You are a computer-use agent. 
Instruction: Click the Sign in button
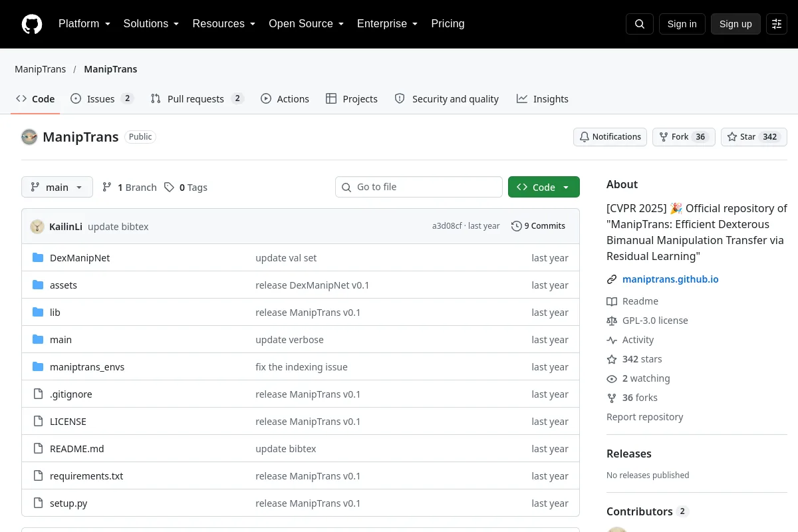click(x=682, y=24)
